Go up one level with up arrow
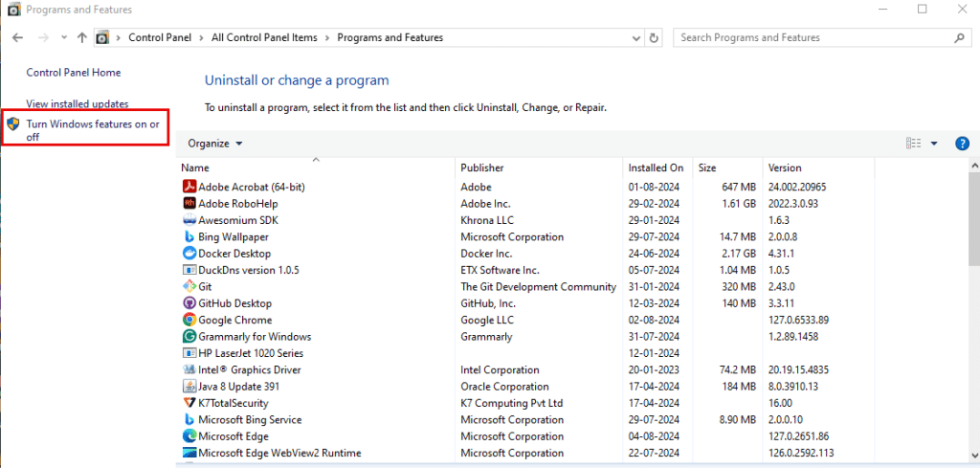980x468 pixels. tap(82, 38)
